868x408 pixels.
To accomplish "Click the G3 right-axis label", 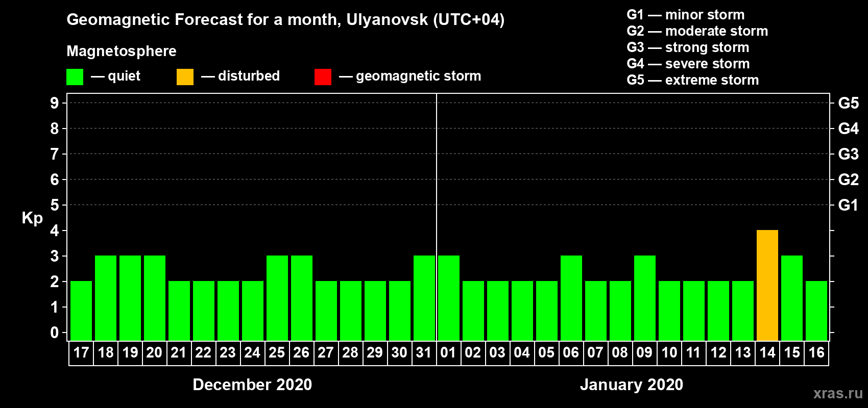I will (x=849, y=154).
